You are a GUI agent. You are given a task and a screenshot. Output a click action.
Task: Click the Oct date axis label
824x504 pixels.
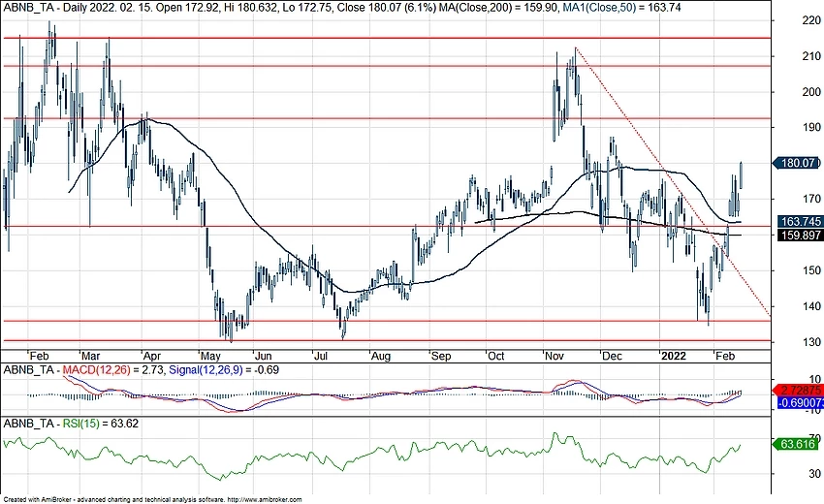point(495,356)
